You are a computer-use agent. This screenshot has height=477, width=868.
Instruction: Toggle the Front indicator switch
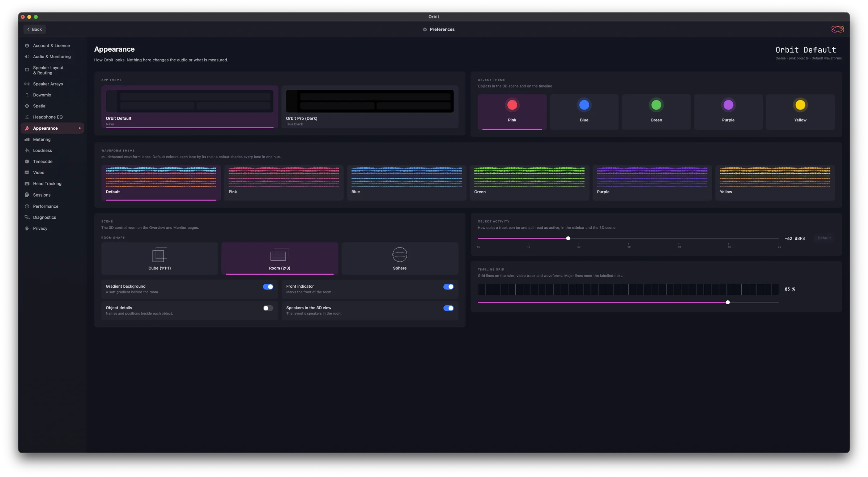coord(448,287)
